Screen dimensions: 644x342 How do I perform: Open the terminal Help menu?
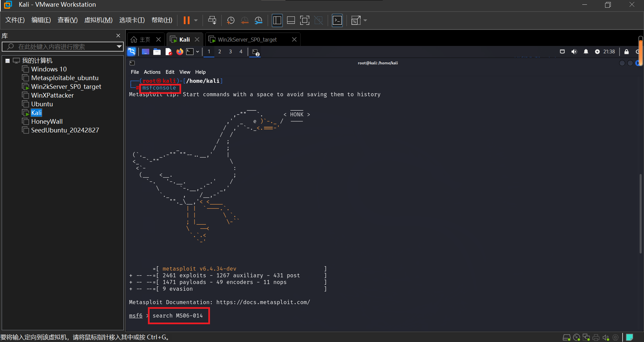[x=201, y=72]
